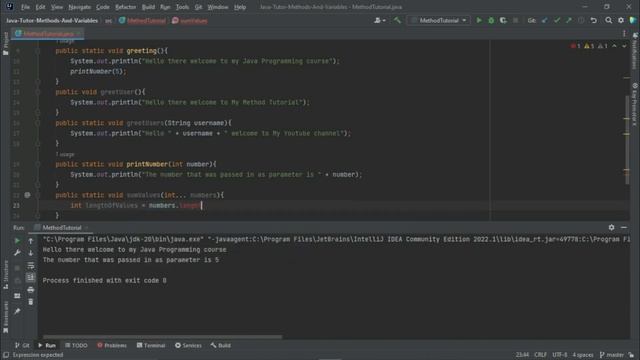Modify run configuration with the wrench icon
The image size is (640, 360).
17,253
